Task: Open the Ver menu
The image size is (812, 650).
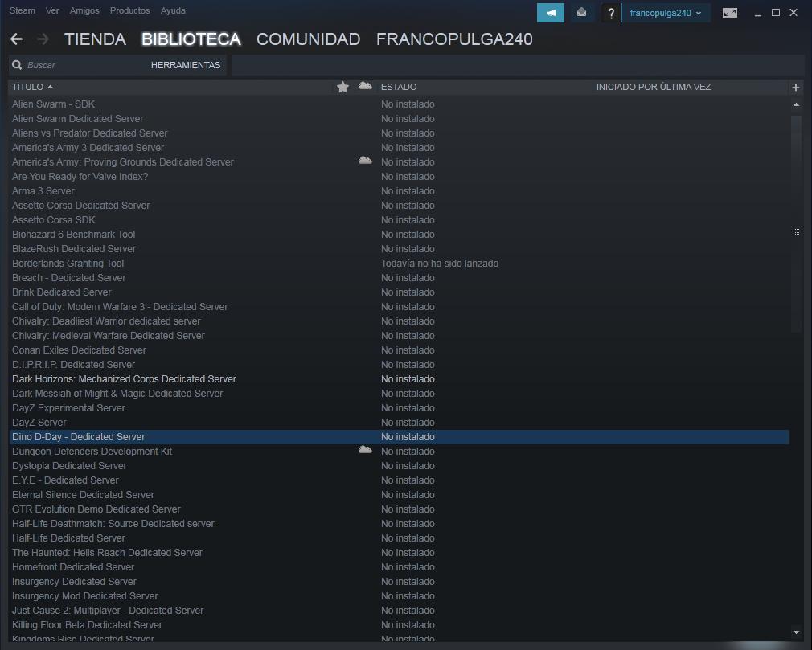Action: click(x=52, y=10)
